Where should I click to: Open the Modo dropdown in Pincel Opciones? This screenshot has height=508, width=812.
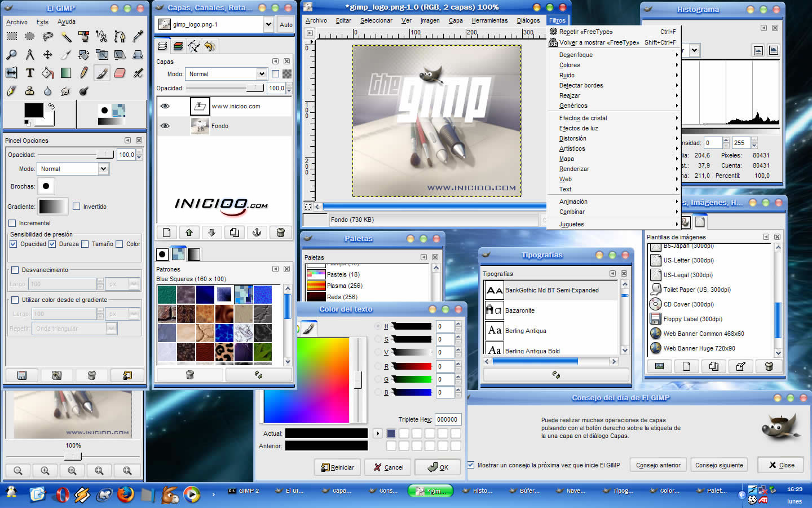click(73, 169)
